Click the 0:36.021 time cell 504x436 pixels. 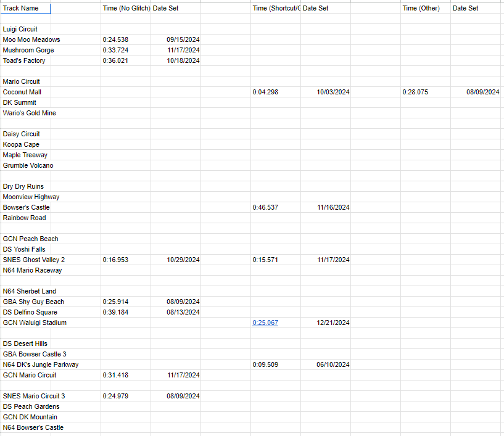(x=126, y=60)
